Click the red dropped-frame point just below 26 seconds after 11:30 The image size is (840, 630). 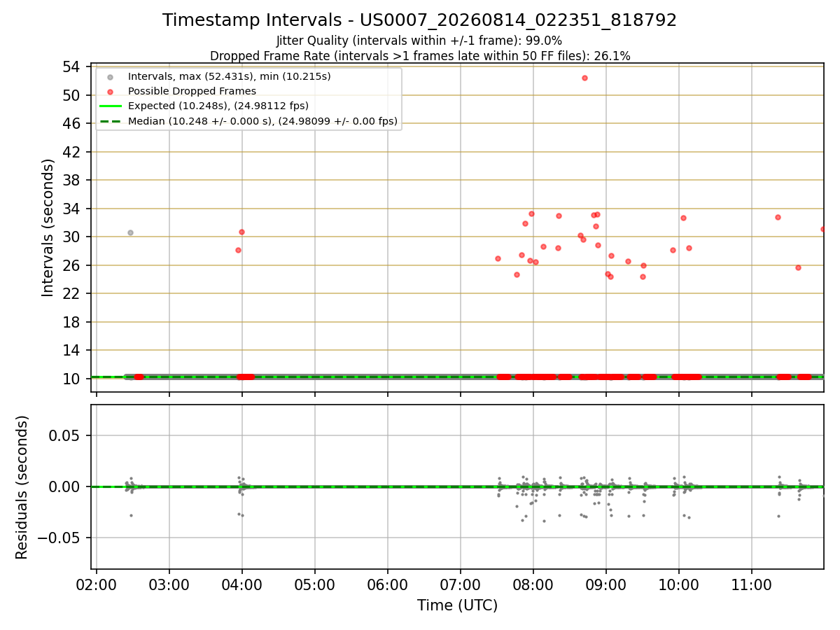[x=798, y=267]
